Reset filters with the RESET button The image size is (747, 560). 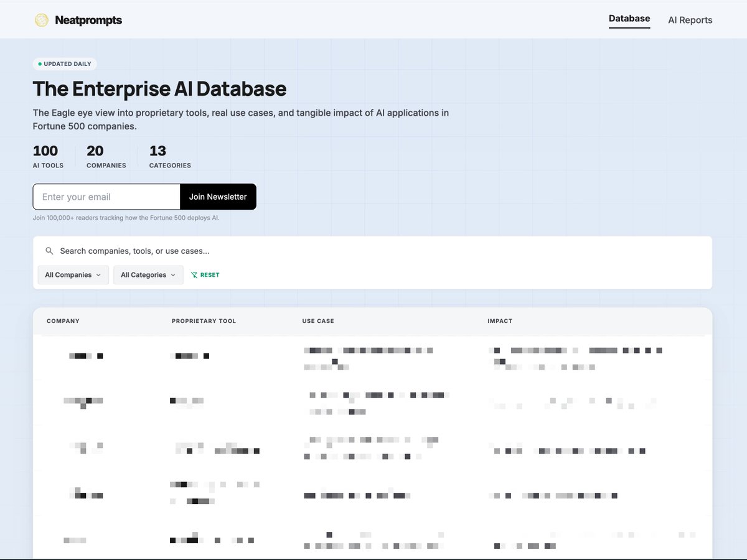tap(205, 275)
